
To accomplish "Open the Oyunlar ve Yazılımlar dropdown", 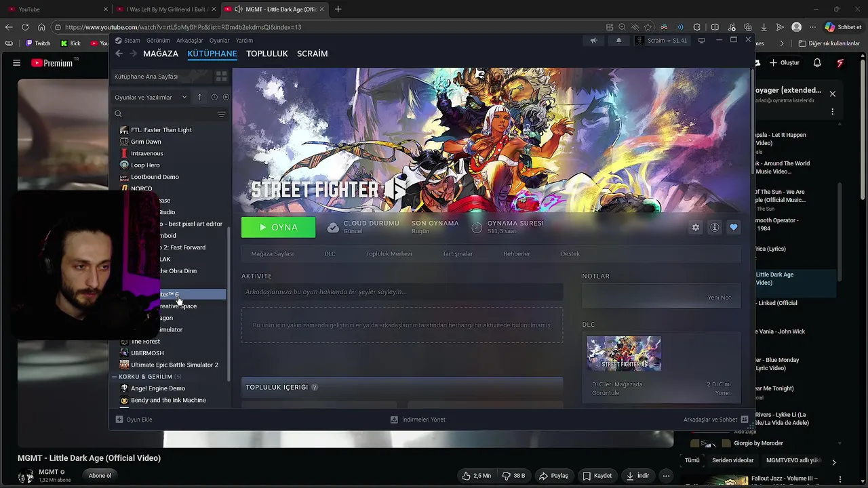I will [151, 97].
